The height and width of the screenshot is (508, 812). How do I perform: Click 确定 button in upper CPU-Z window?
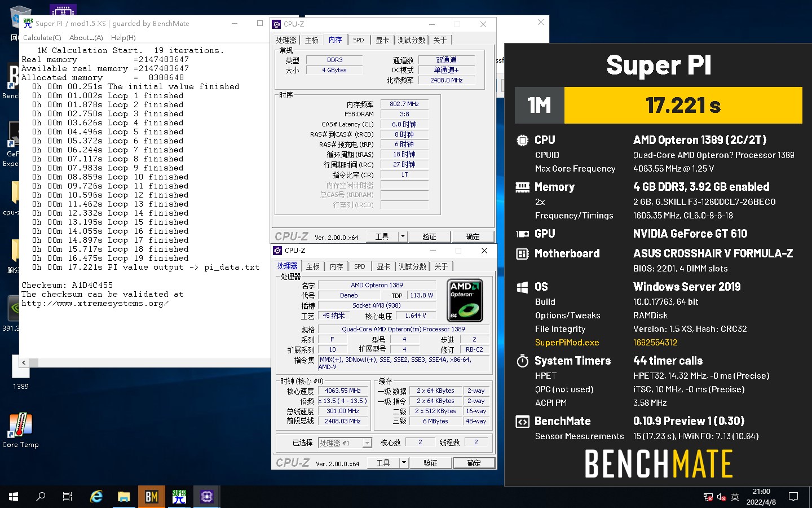[x=473, y=237]
